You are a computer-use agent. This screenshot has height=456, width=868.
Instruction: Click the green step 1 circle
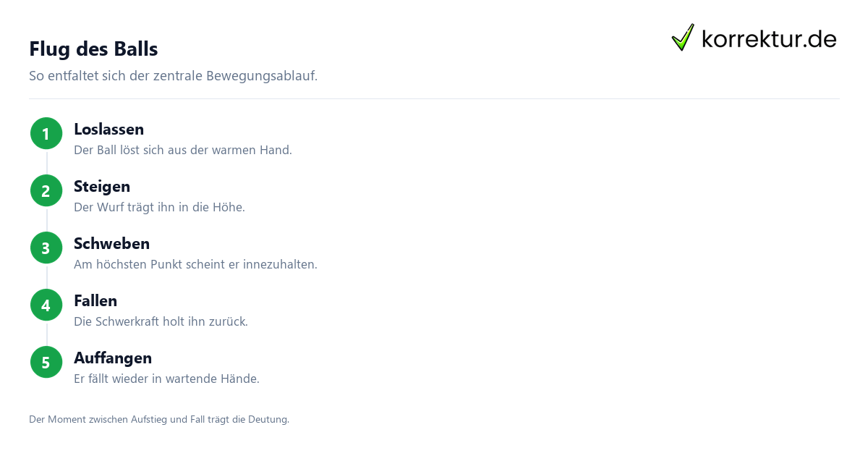pos(46,133)
